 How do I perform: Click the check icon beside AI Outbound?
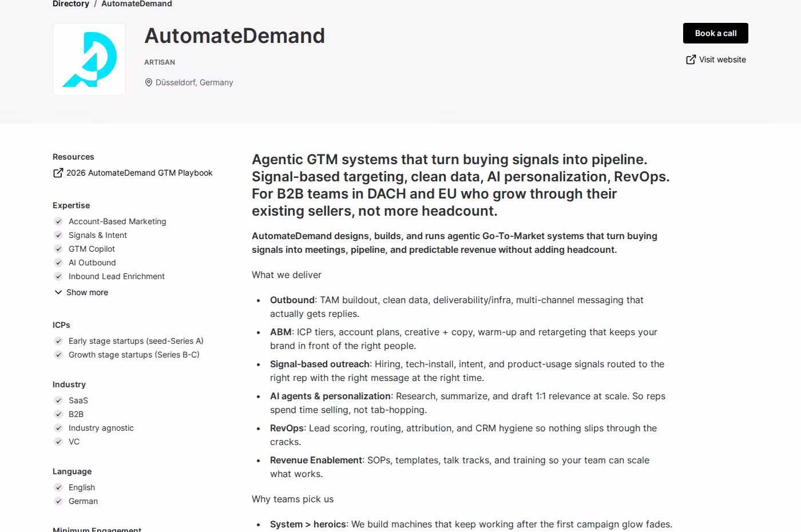(x=58, y=263)
